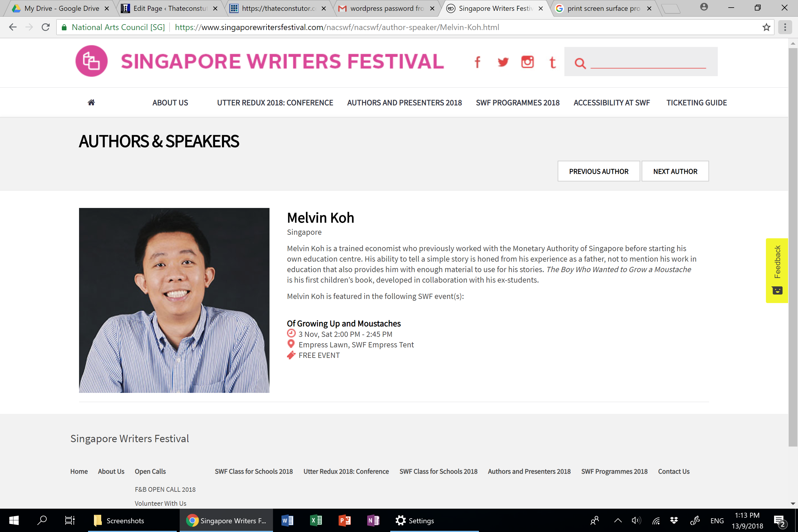Viewport: 798px width, 532px height.
Task: Open AUTHORS AND PRESENTERS 2018 menu
Action: [x=405, y=103]
